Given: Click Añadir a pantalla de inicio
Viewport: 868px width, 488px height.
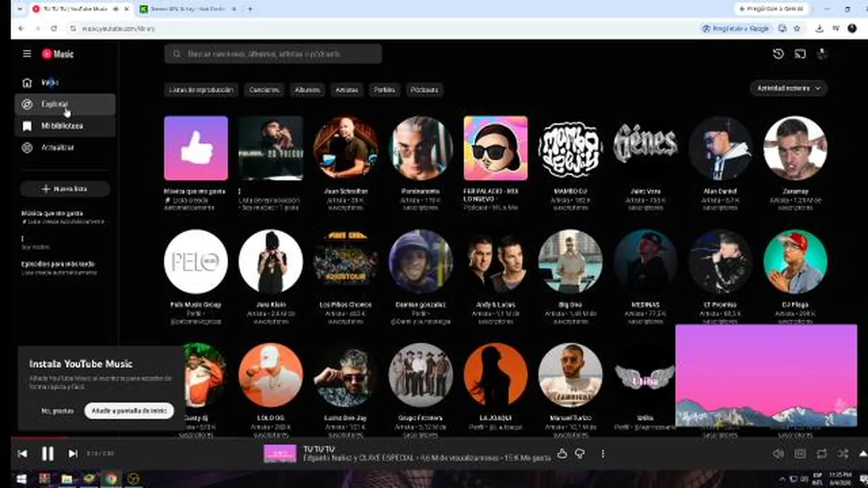Looking at the screenshot, I should (129, 411).
